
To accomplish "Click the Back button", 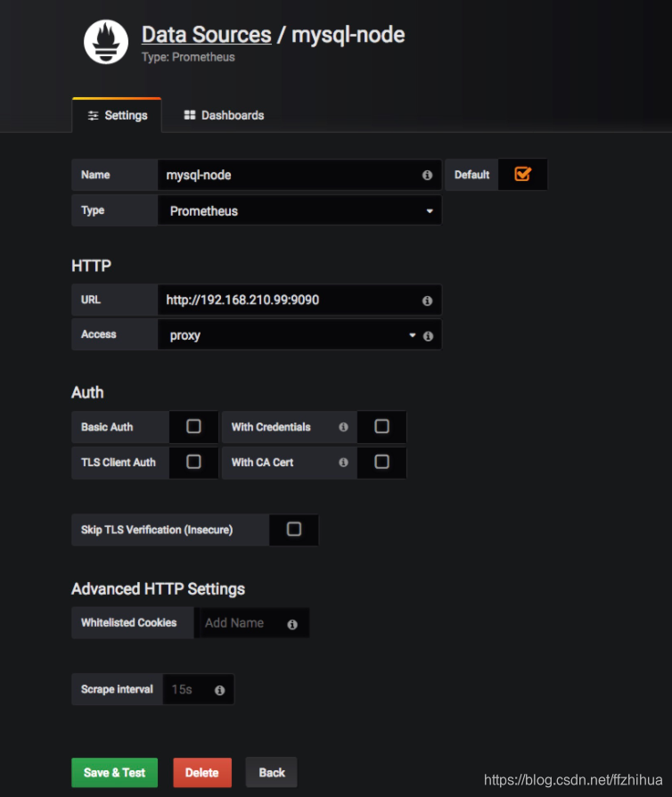I will [x=272, y=773].
